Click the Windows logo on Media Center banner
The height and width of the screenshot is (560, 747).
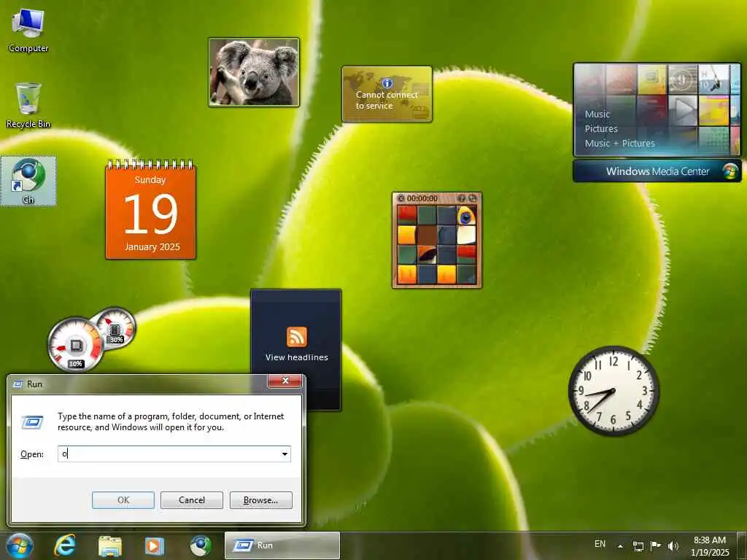click(729, 171)
